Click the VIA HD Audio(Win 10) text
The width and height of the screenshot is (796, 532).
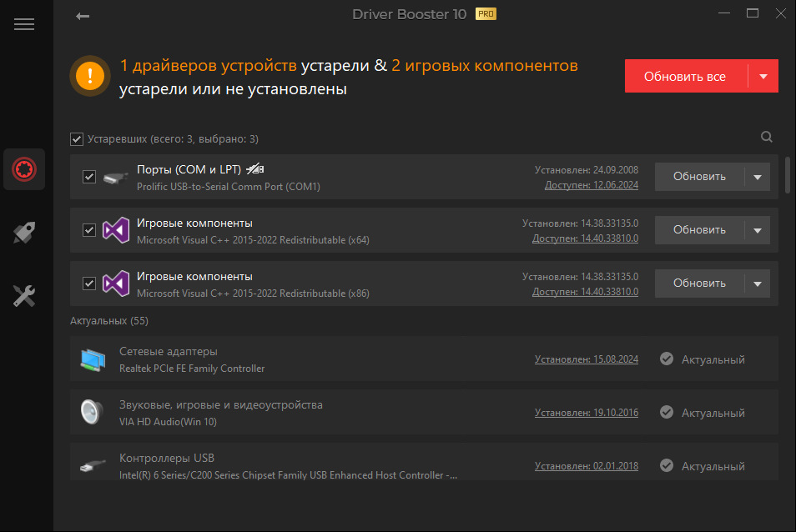[168, 422]
